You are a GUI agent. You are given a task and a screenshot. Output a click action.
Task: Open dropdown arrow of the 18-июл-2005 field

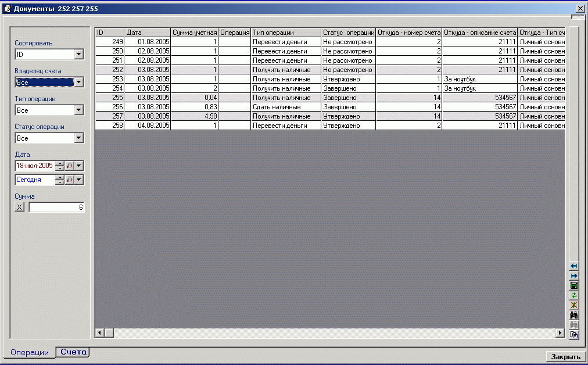(x=78, y=166)
